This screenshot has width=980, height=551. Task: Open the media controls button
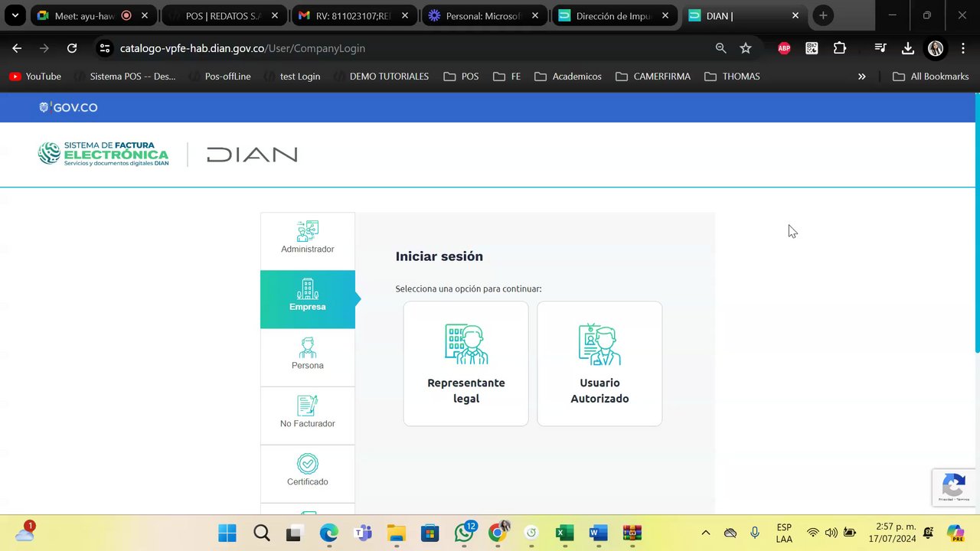click(x=880, y=48)
